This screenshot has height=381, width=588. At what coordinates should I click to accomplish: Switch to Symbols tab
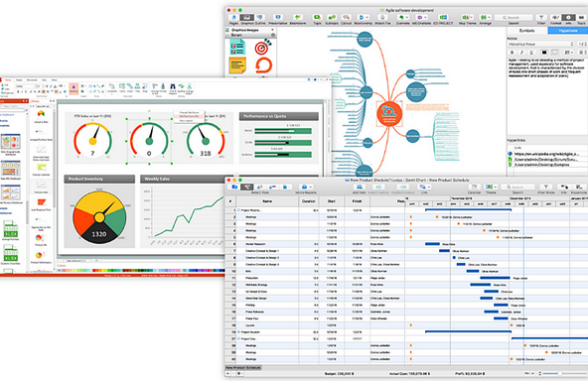point(526,31)
